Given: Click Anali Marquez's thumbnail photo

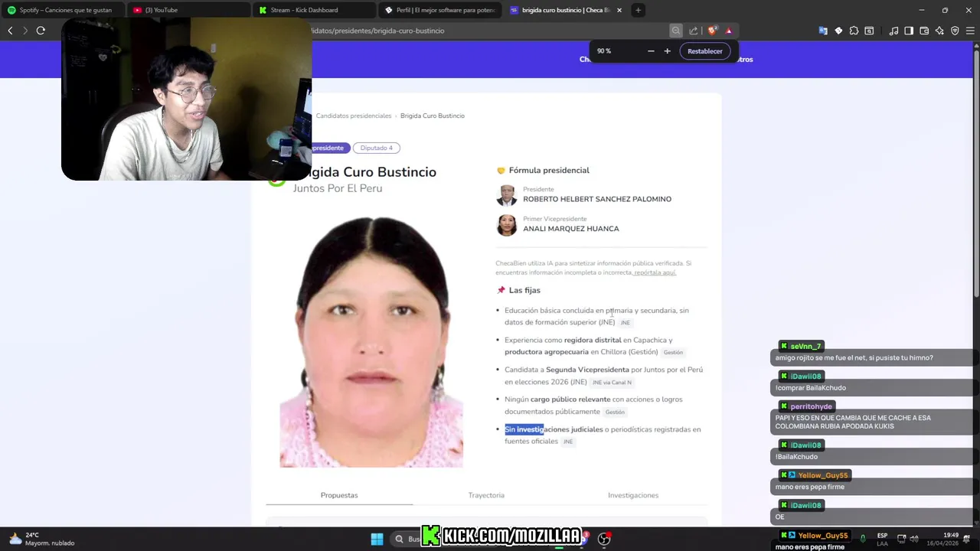Looking at the screenshot, I should click(507, 225).
